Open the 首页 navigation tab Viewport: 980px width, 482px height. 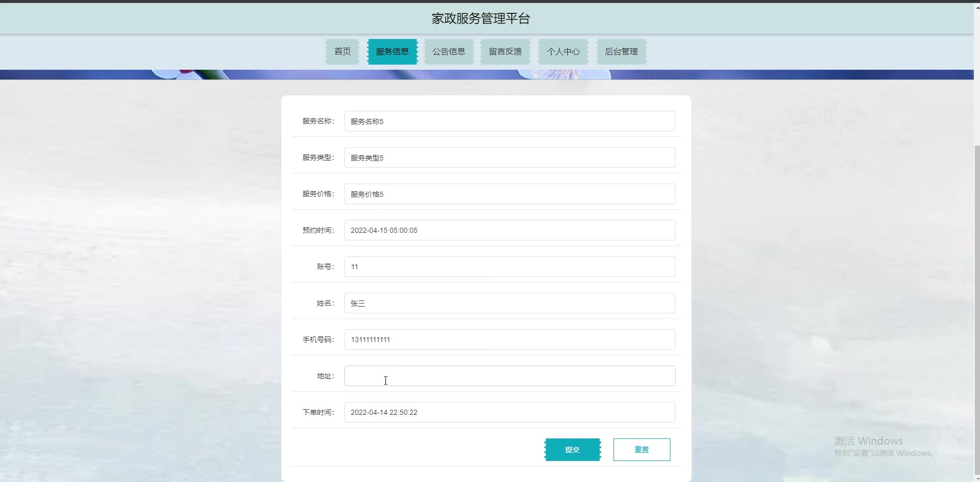tap(342, 52)
